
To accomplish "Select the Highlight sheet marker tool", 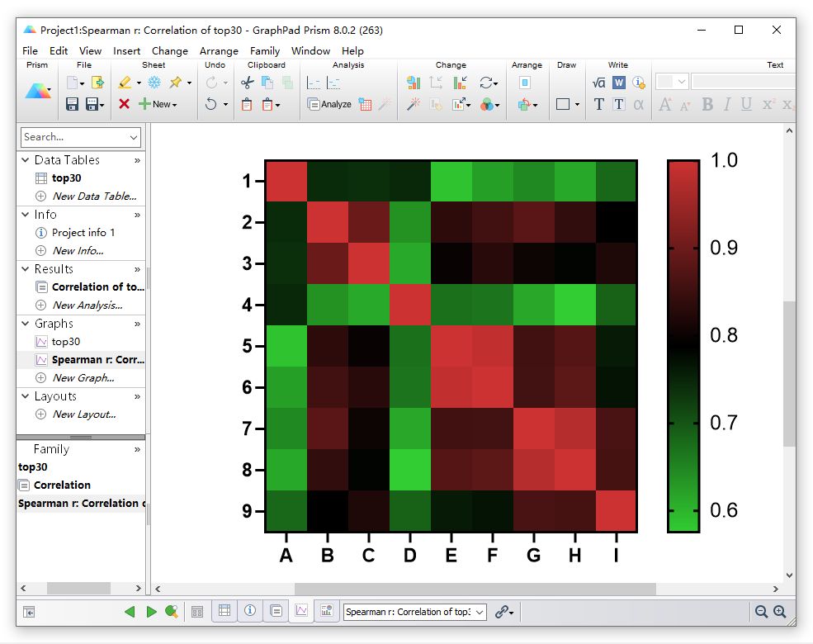I will pos(125,83).
